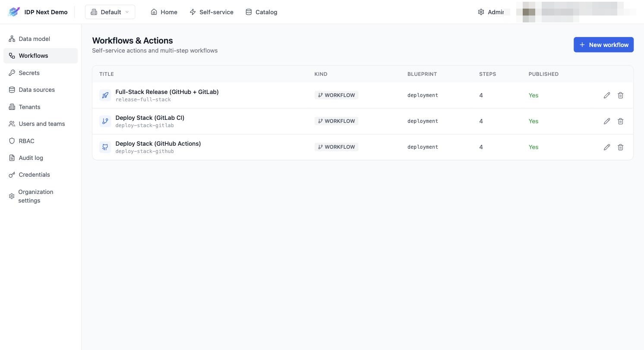Edit the Deploy Stack (GitHub Actions) workflow
The width and height of the screenshot is (644, 350).
(x=607, y=147)
